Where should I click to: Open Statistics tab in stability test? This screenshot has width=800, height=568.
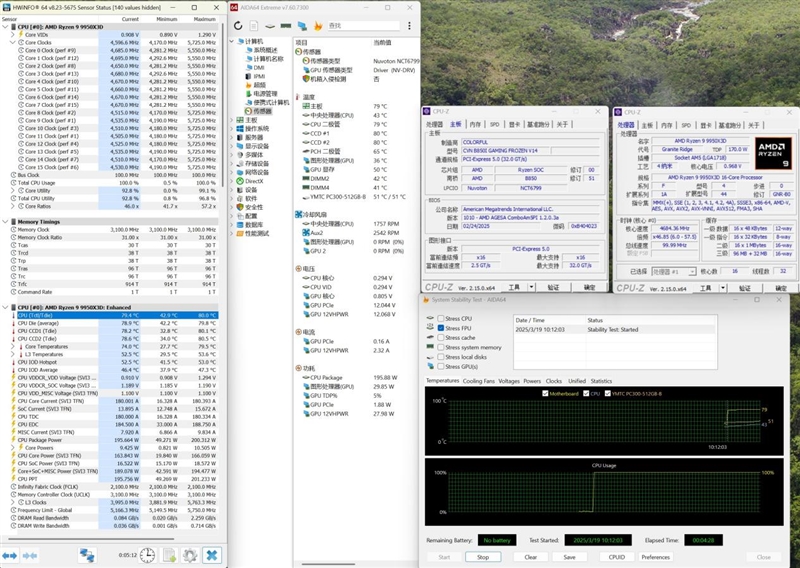[601, 381]
